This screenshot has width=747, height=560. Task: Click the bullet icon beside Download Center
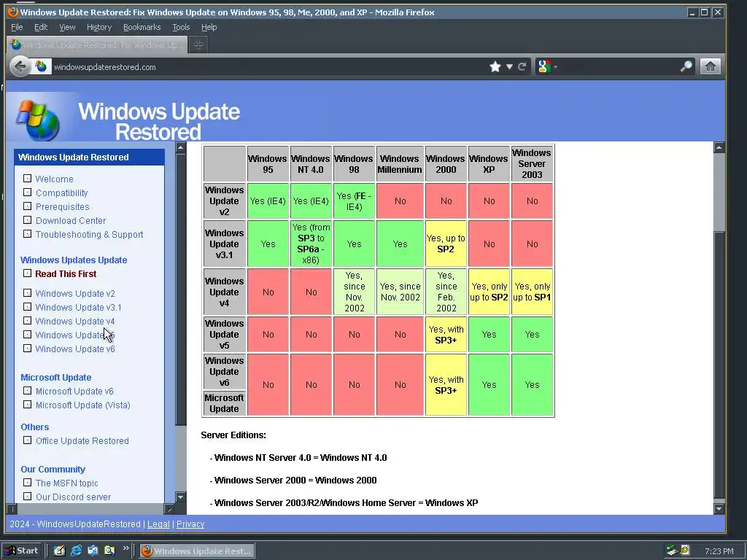pos(27,220)
